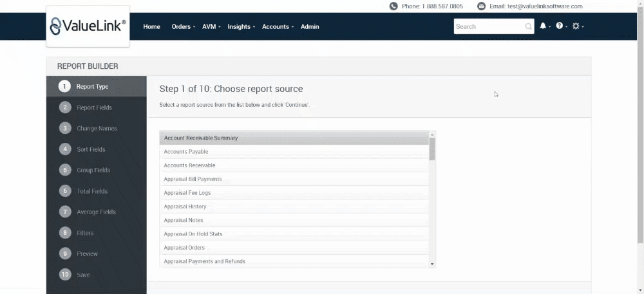The height and width of the screenshot is (294, 644).
Task: Open Filters step
Action: point(97,232)
